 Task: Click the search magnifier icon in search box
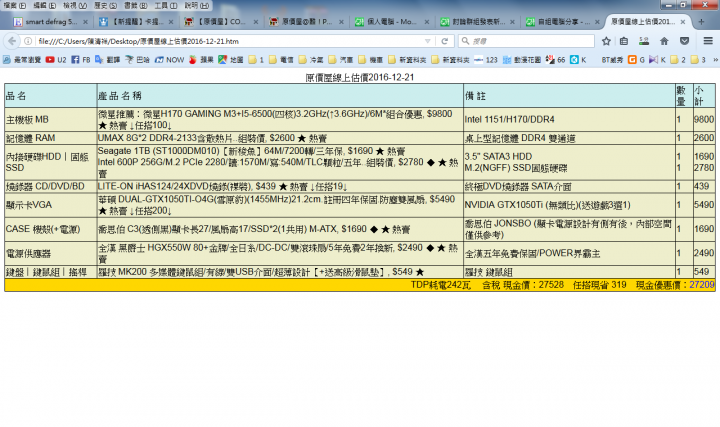465,41
